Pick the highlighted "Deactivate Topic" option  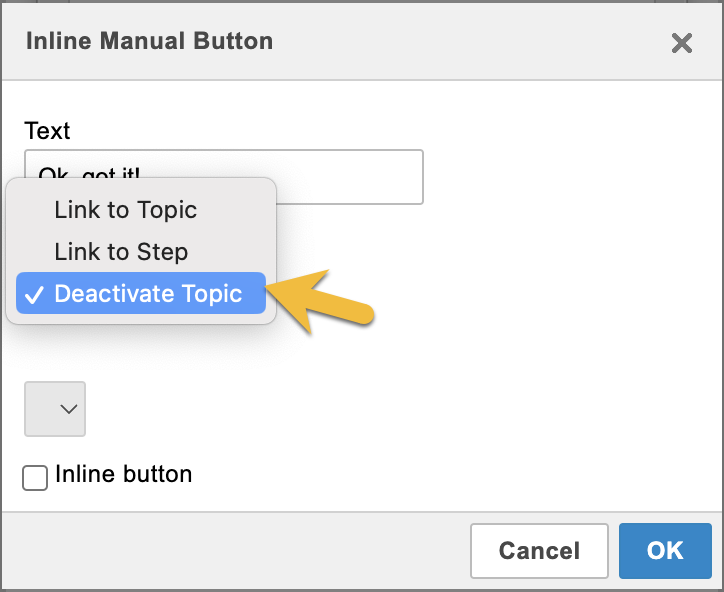[x=148, y=294]
